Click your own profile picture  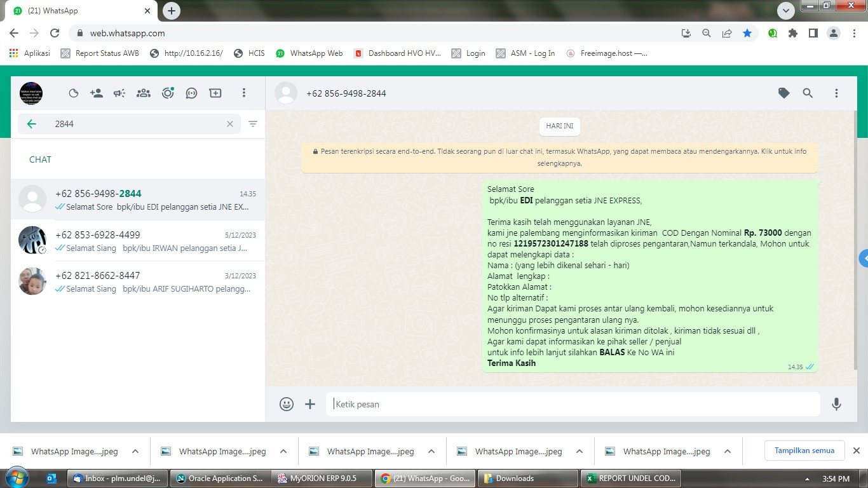click(x=31, y=93)
